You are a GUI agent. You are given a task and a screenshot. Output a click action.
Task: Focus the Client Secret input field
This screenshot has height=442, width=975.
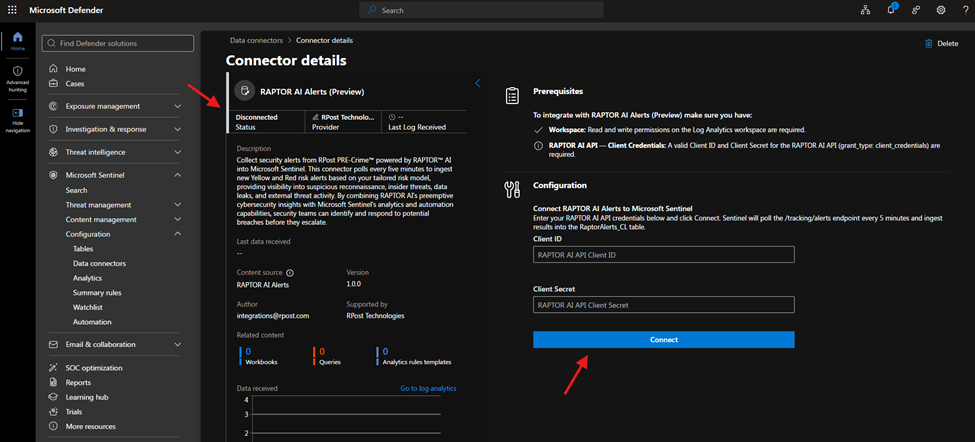point(663,305)
